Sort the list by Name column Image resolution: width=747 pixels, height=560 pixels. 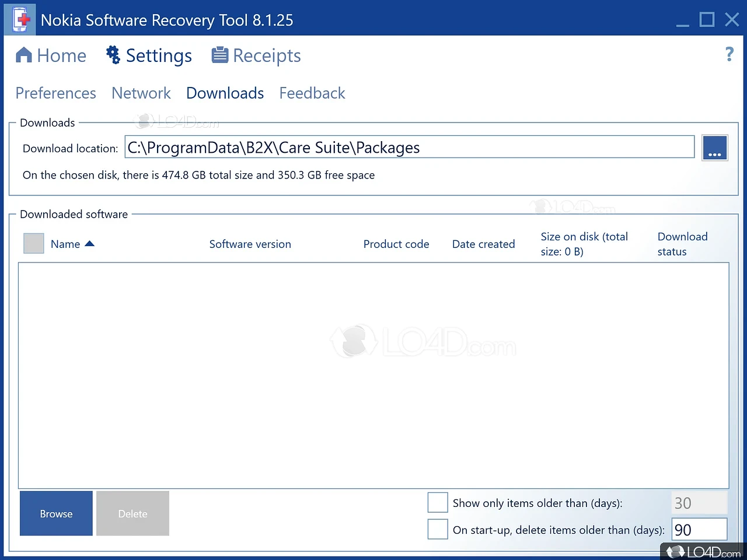tap(72, 244)
